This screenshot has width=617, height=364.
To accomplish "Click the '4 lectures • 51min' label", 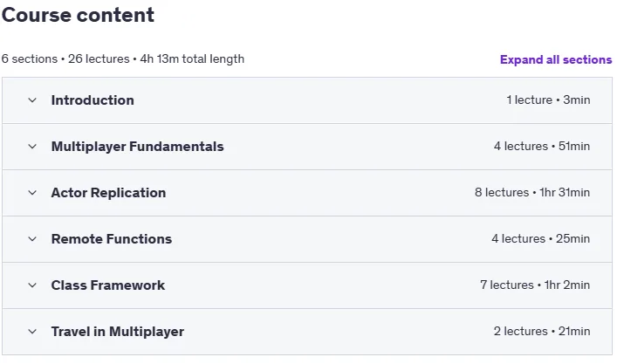I will pyautogui.click(x=542, y=146).
